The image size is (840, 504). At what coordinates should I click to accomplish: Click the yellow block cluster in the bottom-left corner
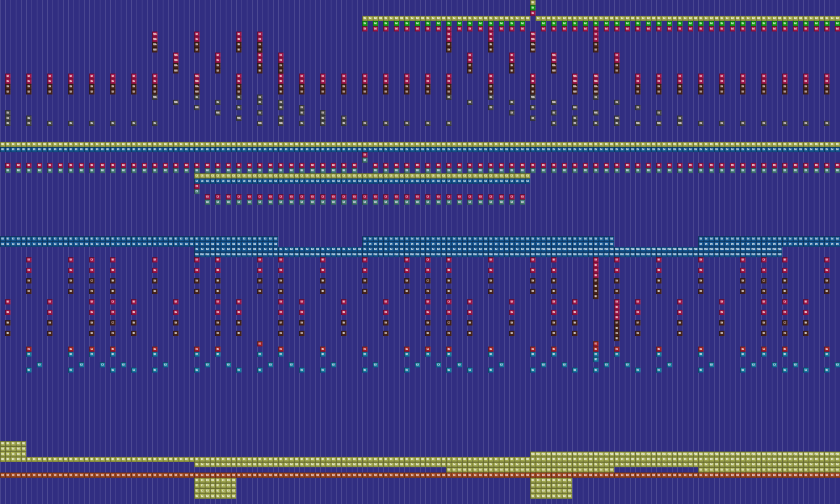13,449
